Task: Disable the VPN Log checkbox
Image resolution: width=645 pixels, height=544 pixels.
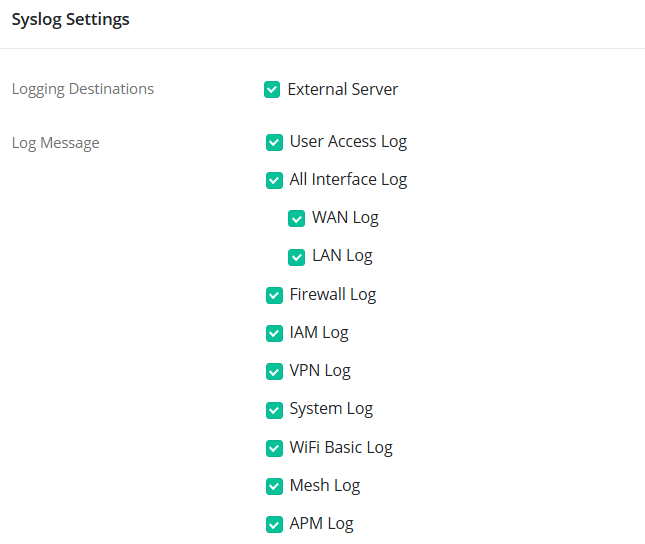Action: coord(274,371)
